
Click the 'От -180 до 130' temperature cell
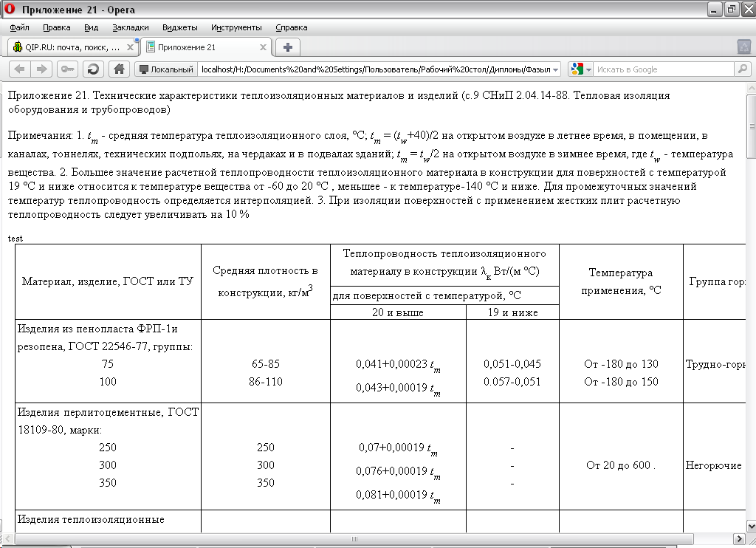tap(621, 364)
